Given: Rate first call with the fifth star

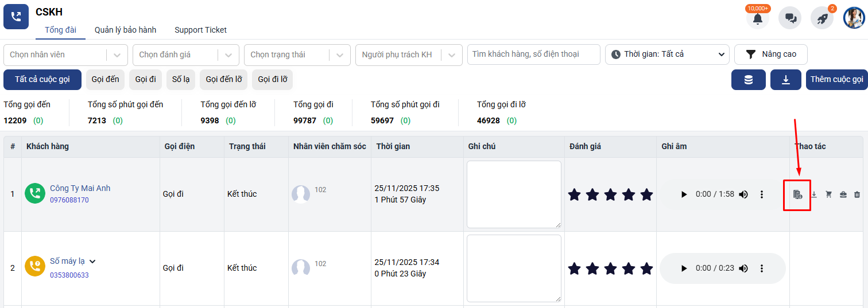Looking at the screenshot, I should 646,194.
